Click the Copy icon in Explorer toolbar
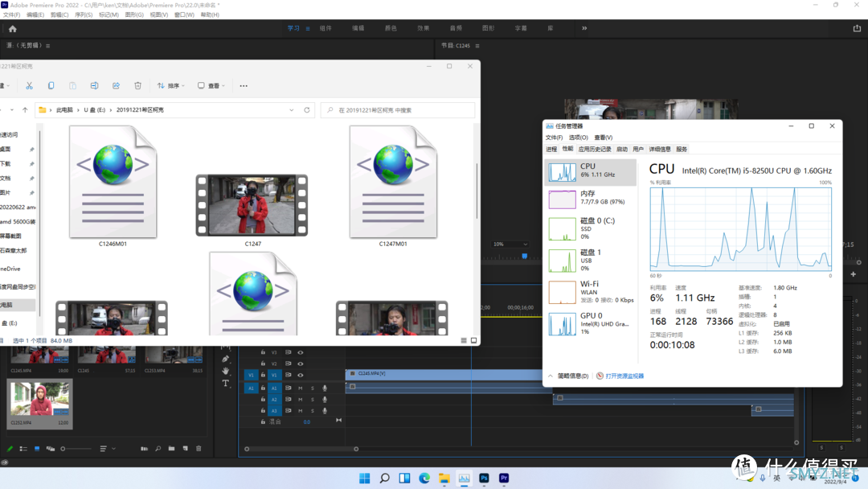 tap(51, 86)
